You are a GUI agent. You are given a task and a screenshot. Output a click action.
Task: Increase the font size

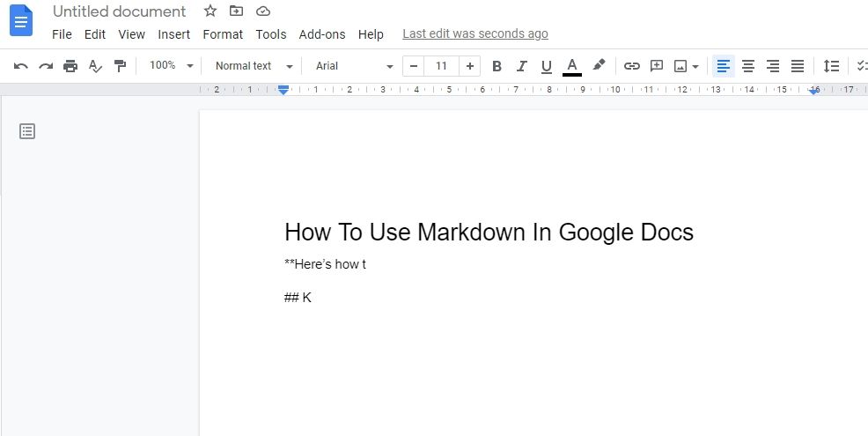[470, 66]
